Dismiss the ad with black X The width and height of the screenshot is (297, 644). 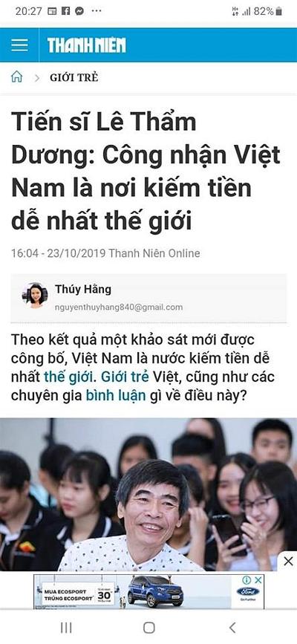point(288,561)
